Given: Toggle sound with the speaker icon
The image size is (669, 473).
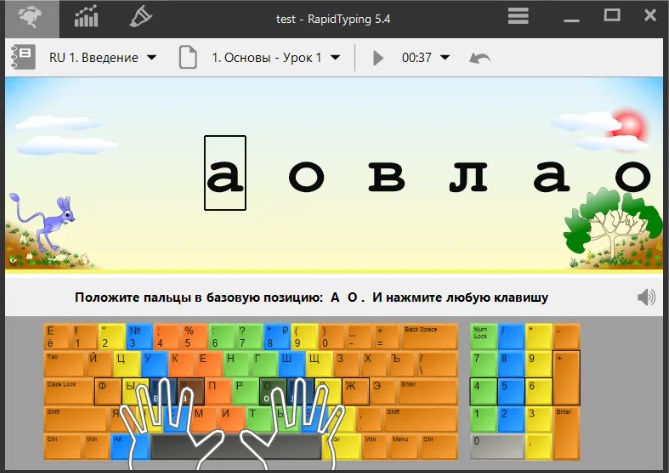Looking at the screenshot, I should pyautogui.click(x=647, y=297).
